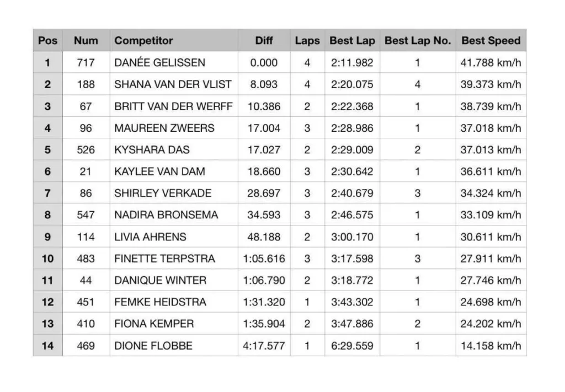Select BRITT VAN DER WERFF cell
Screen dimensions: 565x392
tap(174, 106)
